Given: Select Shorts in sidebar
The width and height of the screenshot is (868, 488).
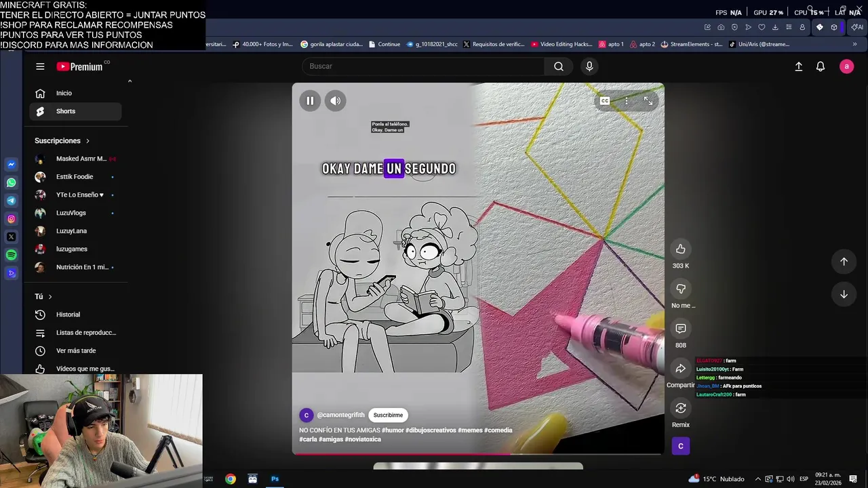Looking at the screenshot, I should [x=75, y=111].
